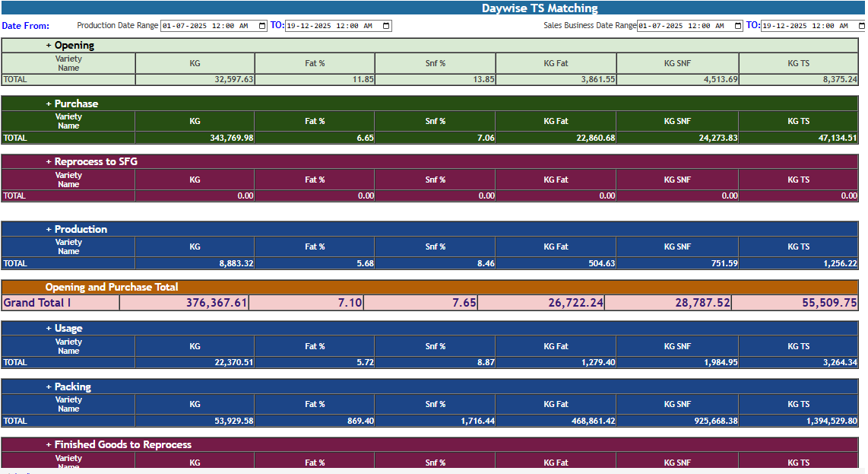Image resolution: width=868 pixels, height=474 pixels.
Task: Expand the Opening section
Action: click(49, 46)
